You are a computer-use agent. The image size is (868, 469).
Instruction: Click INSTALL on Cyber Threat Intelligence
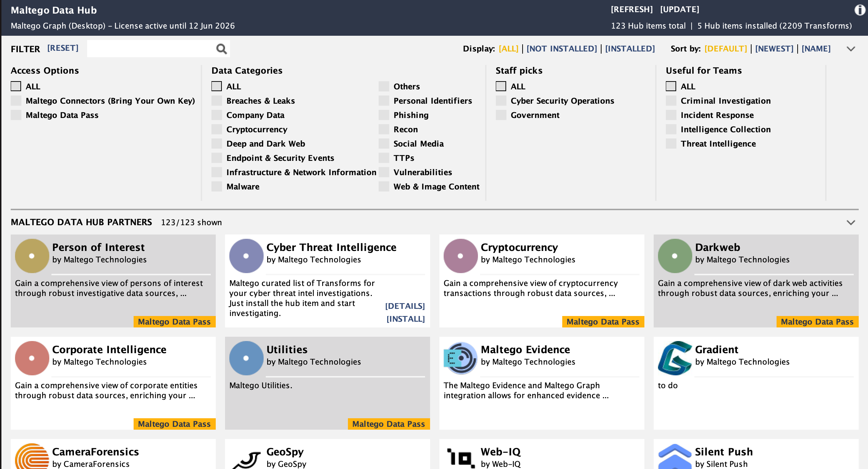coord(405,319)
